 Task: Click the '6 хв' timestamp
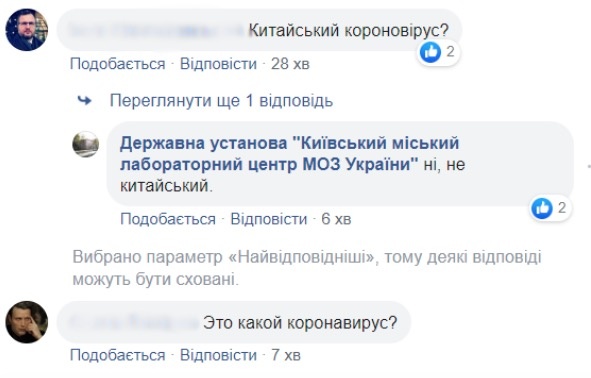pos(336,219)
